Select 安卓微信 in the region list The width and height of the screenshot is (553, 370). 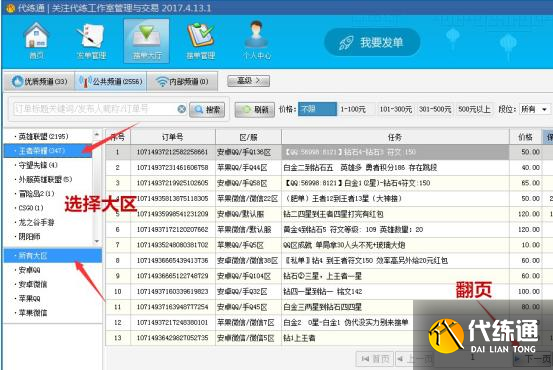coord(32,284)
